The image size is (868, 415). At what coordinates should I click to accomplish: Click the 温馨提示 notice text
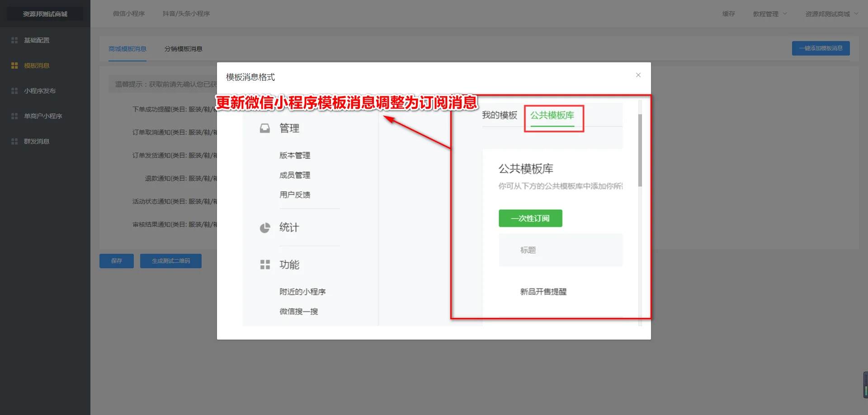point(166,84)
